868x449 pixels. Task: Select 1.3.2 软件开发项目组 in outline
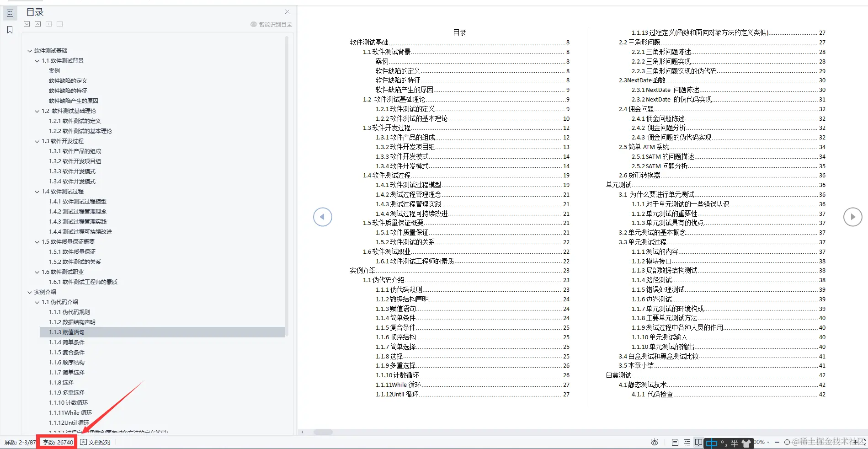click(x=75, y=161)
